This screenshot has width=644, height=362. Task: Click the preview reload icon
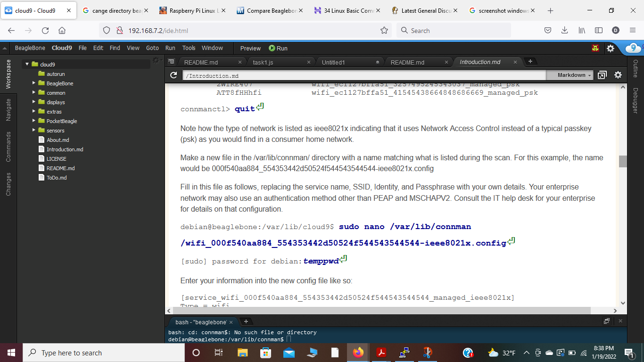click(x=173, y=75)
